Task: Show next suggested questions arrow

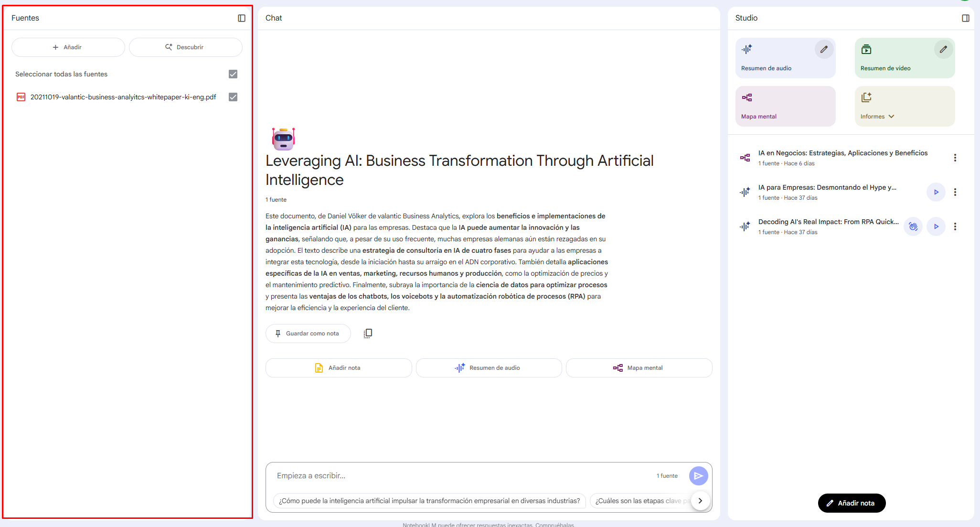Action: (x=700, y=501)
